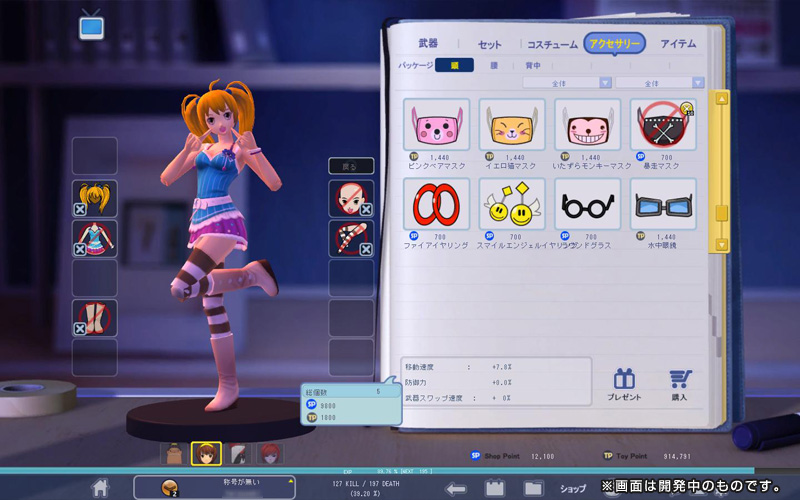Select the 腰 sub-category filter
The width and height of the screenshot is (800, 500).
click(x=494, y=65)
